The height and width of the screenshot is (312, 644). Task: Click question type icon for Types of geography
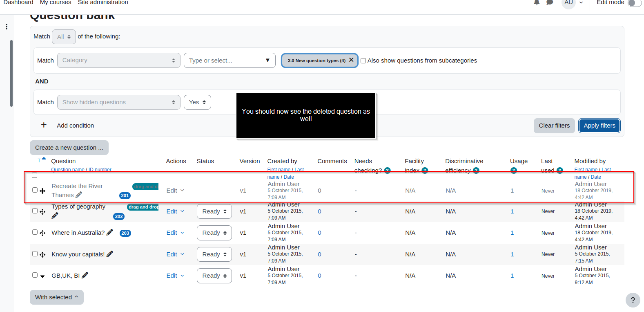pos(42,212)
